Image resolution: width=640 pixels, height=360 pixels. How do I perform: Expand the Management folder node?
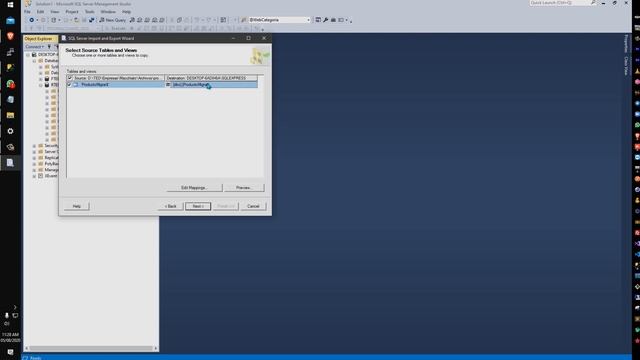(x=35, y=170)
